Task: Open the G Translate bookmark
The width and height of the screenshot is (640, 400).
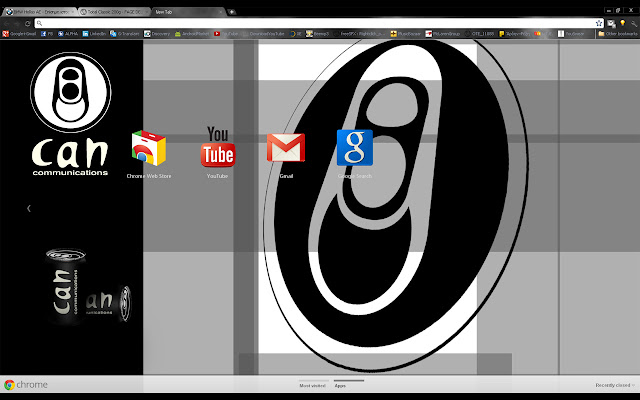Action: [124, 34]
